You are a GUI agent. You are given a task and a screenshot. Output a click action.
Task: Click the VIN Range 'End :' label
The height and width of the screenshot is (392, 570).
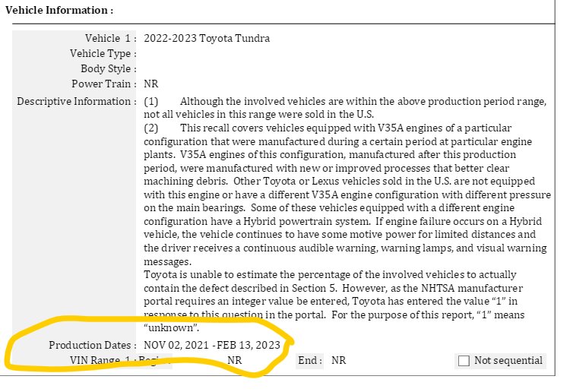tap(310, 360)
